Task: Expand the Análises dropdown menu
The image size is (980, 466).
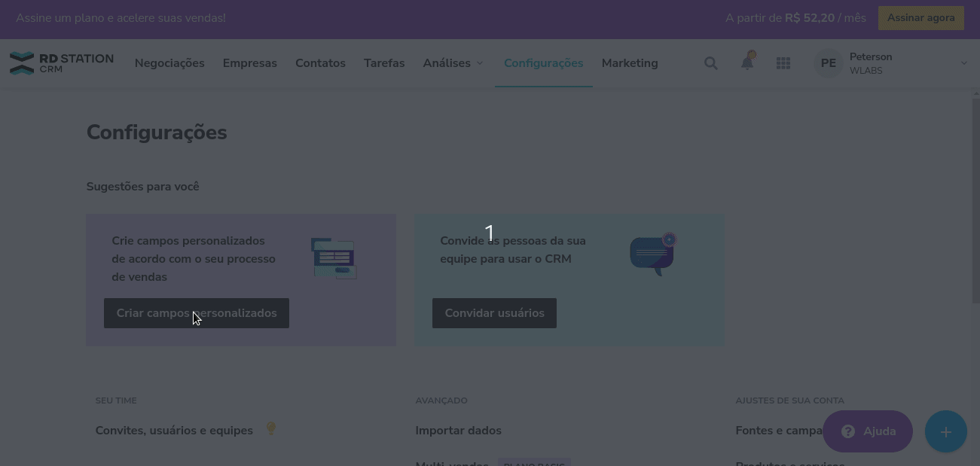Action: (x=453, y=63)
